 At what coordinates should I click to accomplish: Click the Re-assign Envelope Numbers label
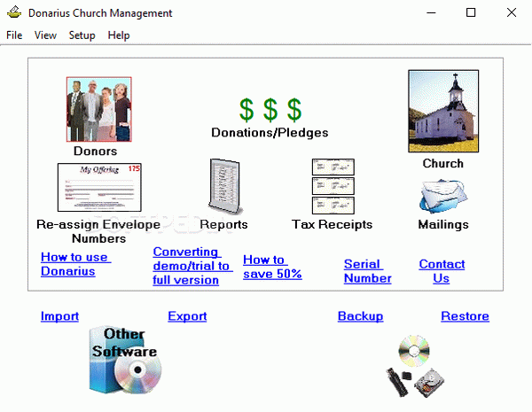[98, 231]
